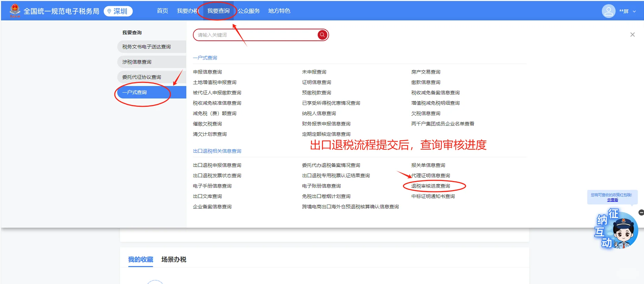Open 增值税减免税明细查询 link

click(x=436, y=103)
